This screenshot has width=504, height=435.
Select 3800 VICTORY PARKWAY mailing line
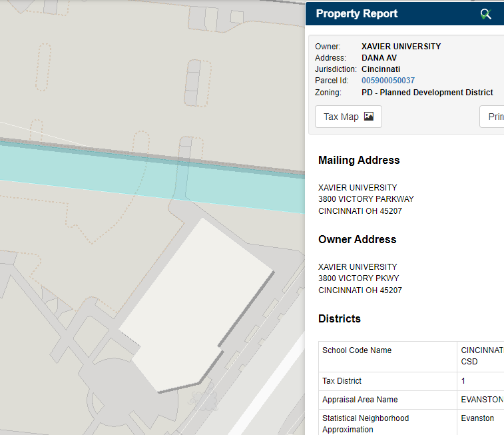pos(366,199)
